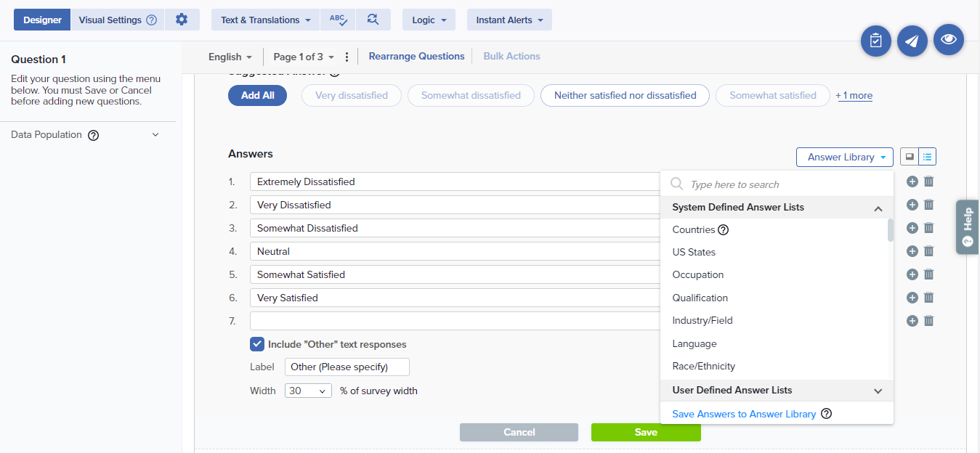
Task: Add answer after row 1 plus icon
Action: pos(912,181)
